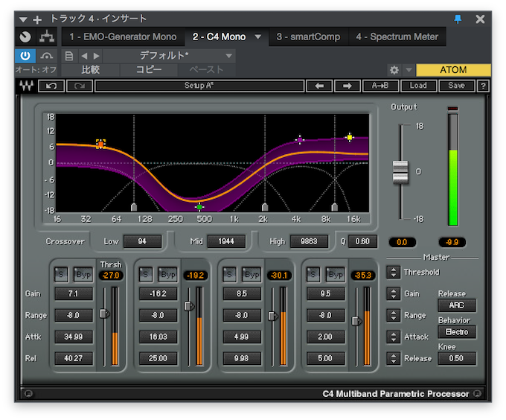Click the low crossover handle on graph
506x420 pixels.
pyautogui.click(x=134, y=207)
